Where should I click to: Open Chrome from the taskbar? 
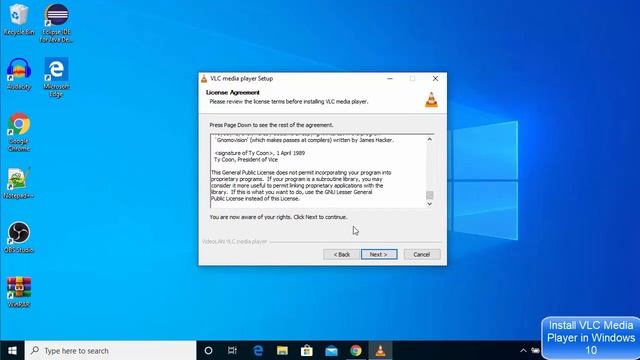[356, 351]
